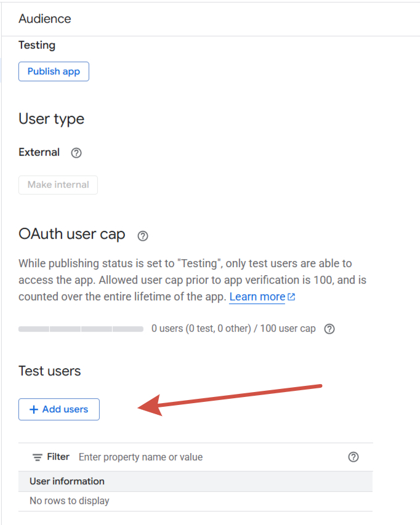Click the Testing publishing status label
The image size is (420, 525).
[x=37, y=45]
